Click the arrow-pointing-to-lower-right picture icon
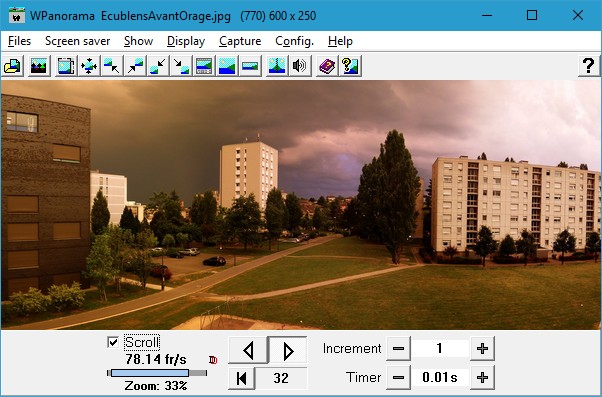This screenshot has height=397, width=602. (181, 66)
